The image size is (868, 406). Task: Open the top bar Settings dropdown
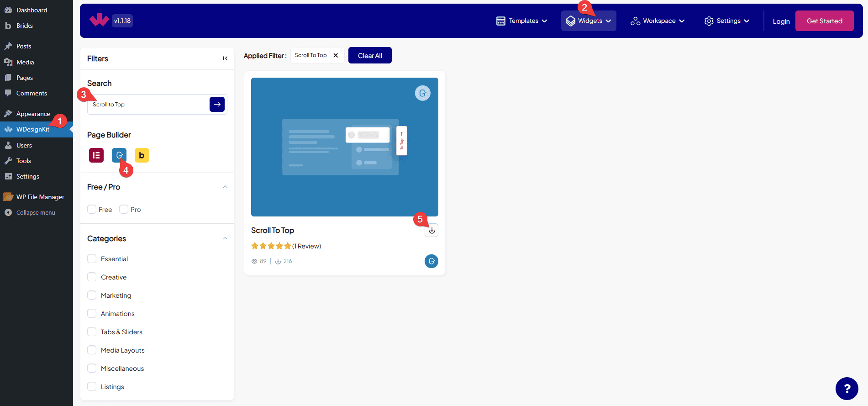(727, 21)
